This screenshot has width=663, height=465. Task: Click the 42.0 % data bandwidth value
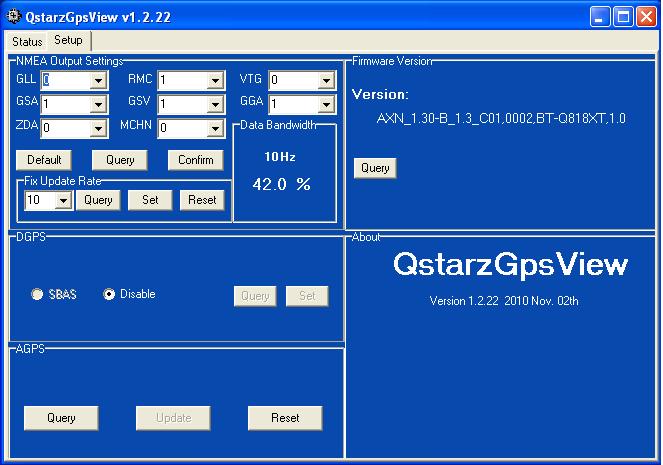coord(282,184)
